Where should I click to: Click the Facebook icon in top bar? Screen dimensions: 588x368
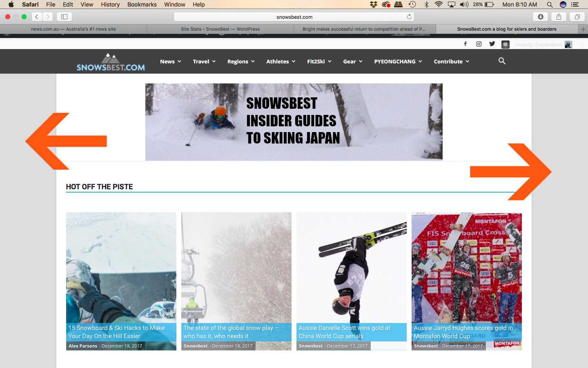[x=465, y=44]
